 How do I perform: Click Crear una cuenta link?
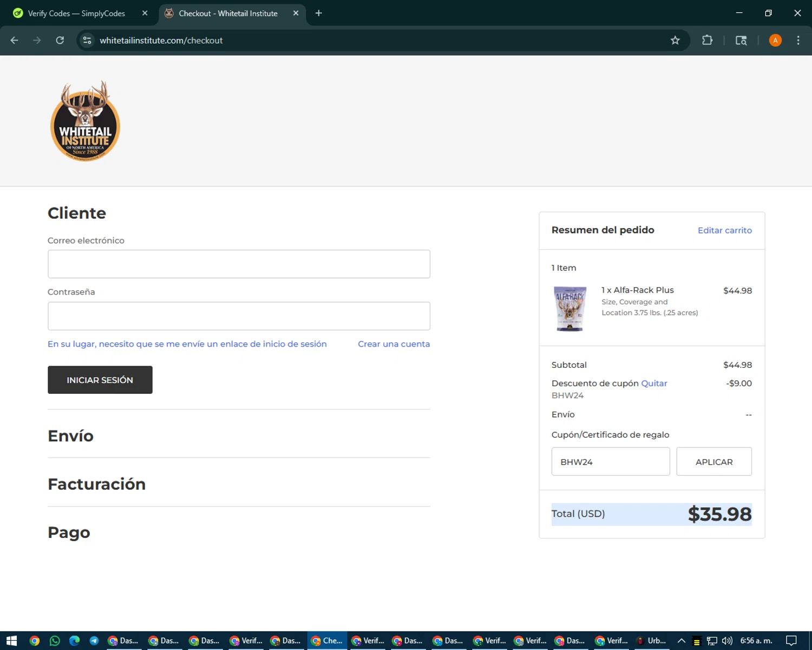coord(394,344)
